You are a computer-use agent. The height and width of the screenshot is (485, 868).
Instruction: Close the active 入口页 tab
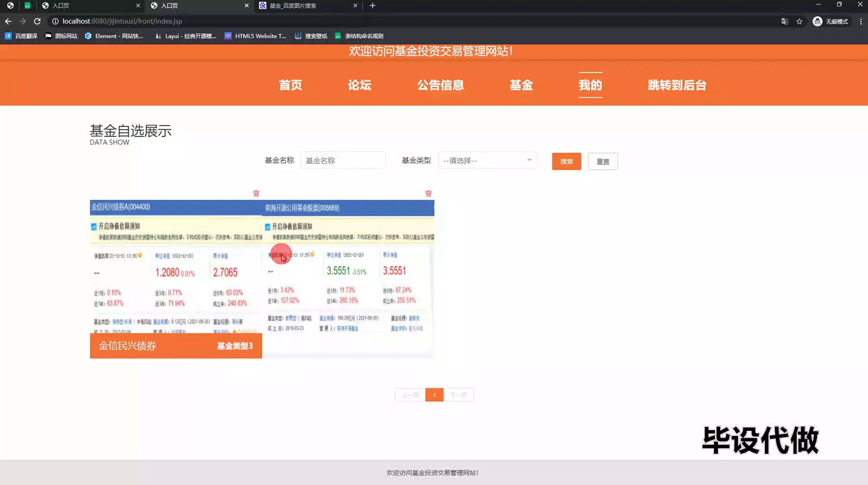(246, 5)
